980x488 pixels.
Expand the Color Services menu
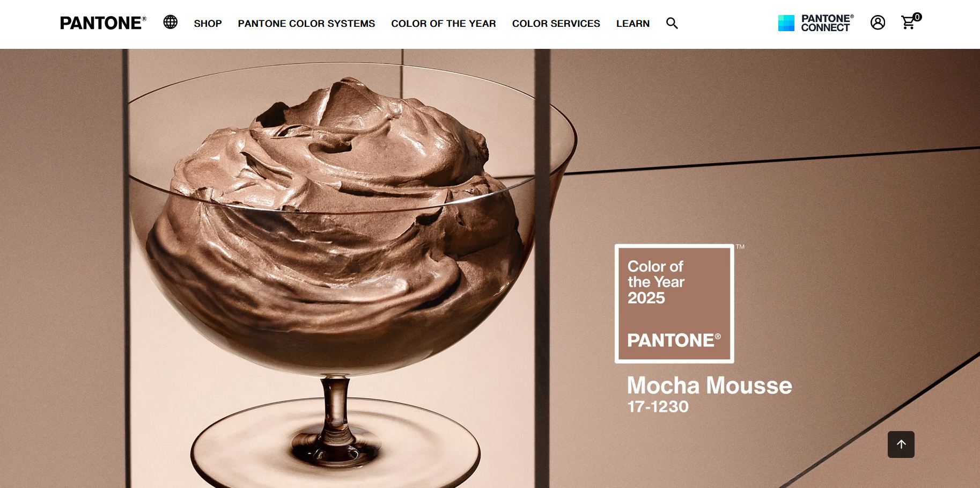tap(556, 24)
